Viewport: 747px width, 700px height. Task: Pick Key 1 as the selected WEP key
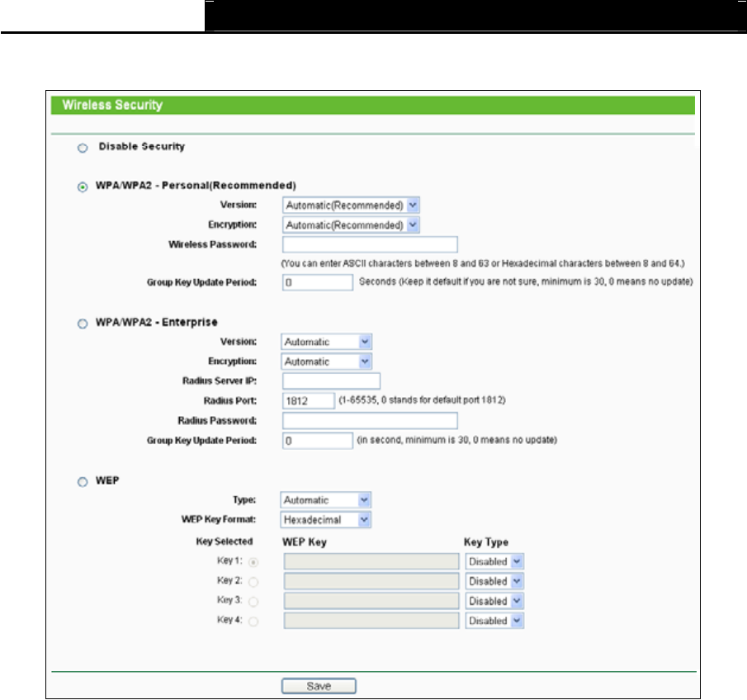[253, 562]
